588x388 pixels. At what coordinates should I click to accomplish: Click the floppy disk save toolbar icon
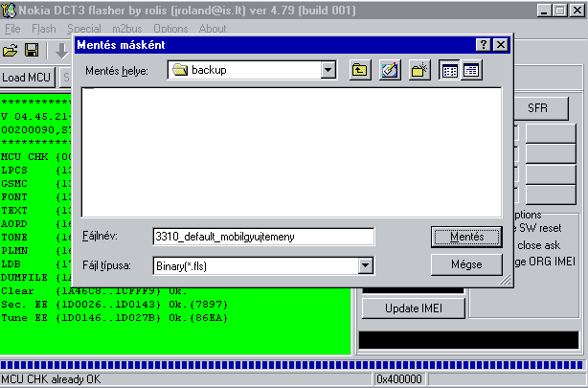pyautogui.click(x=32, y=50)
